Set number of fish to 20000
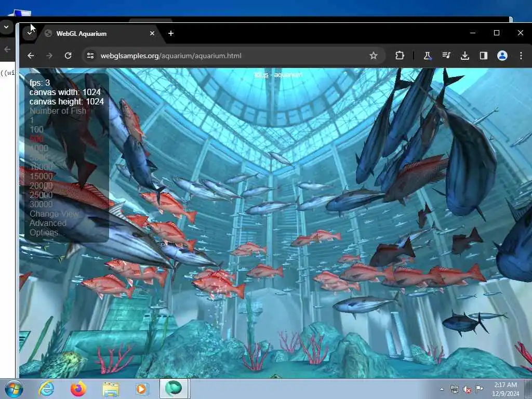 [x=41, y=185]
